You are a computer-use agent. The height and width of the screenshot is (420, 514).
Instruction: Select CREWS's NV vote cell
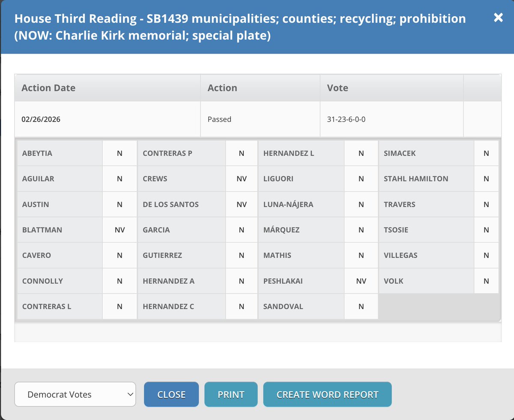(241, 179)
